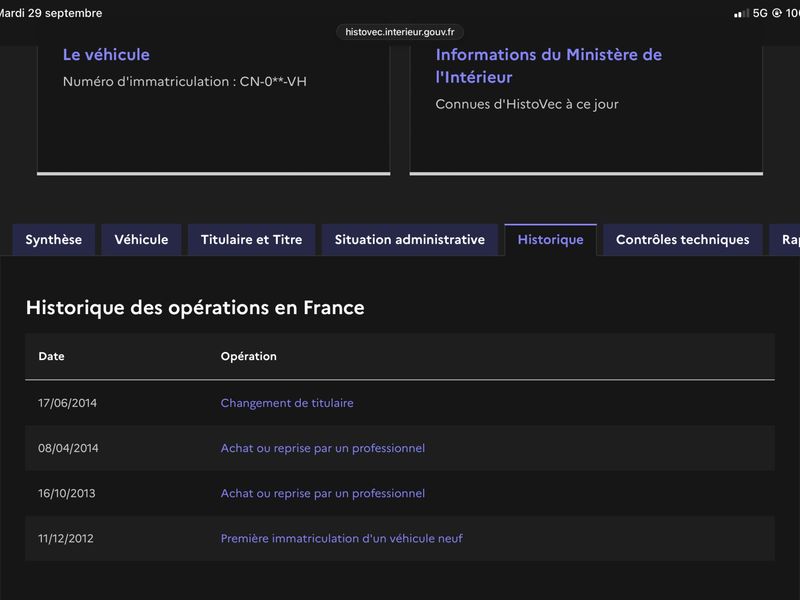The image size is (800, 600).
Task: Click the Le véhicule card heading
Action: pos(106,55)
